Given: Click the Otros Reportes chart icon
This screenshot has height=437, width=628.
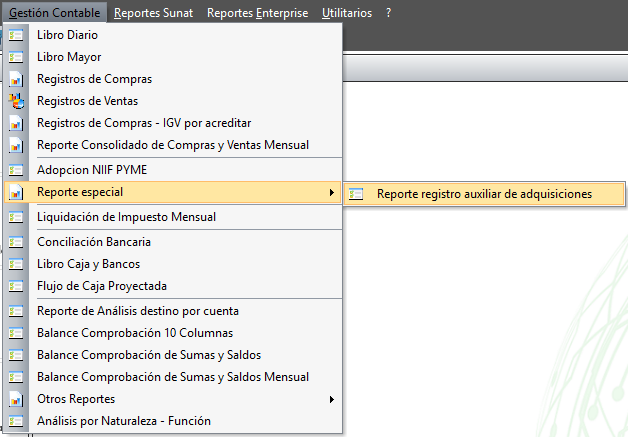Looking at the screenshot, I should 16,399.
